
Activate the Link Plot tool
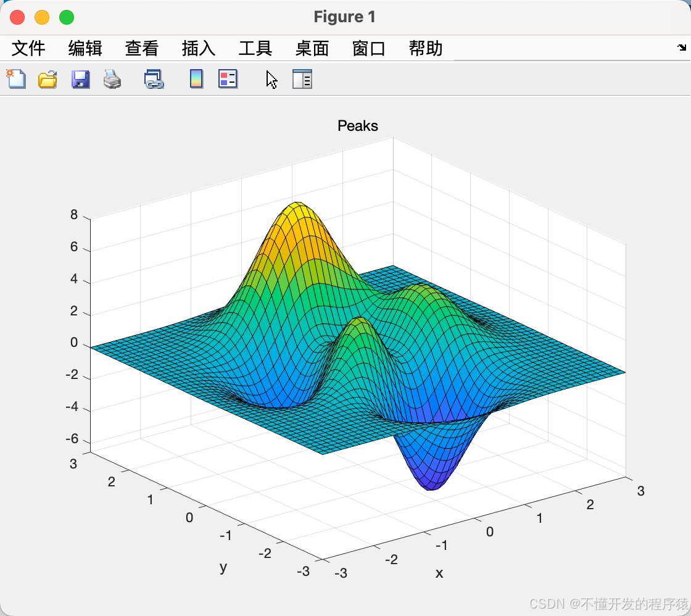[153, 79]
